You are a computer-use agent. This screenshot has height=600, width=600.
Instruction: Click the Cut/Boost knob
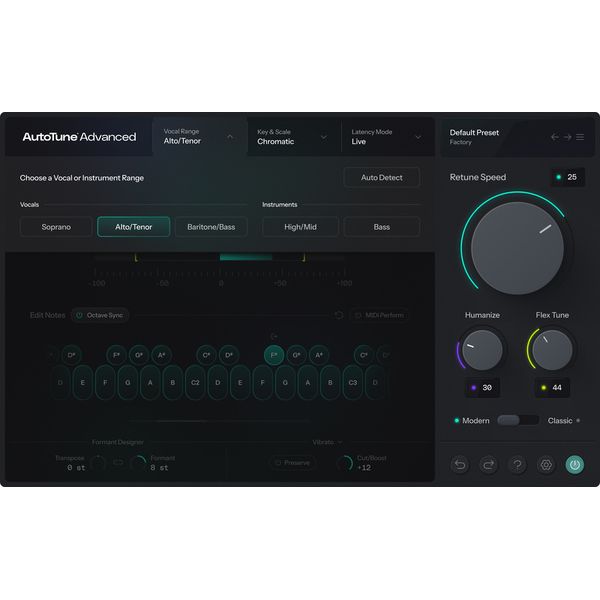click(345, 463)
